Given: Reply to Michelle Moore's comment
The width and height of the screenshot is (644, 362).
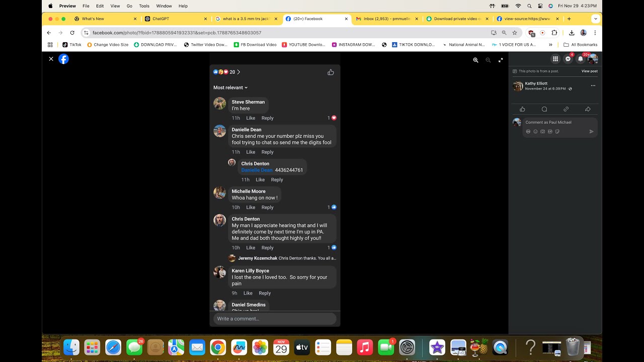Looking at the screenshot, I should (x=268, y=207).
